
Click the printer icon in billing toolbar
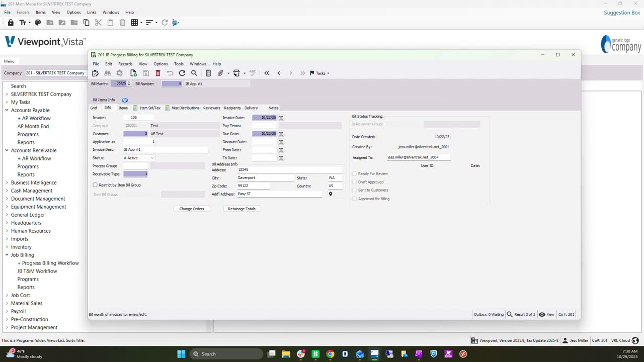[236, 73]
